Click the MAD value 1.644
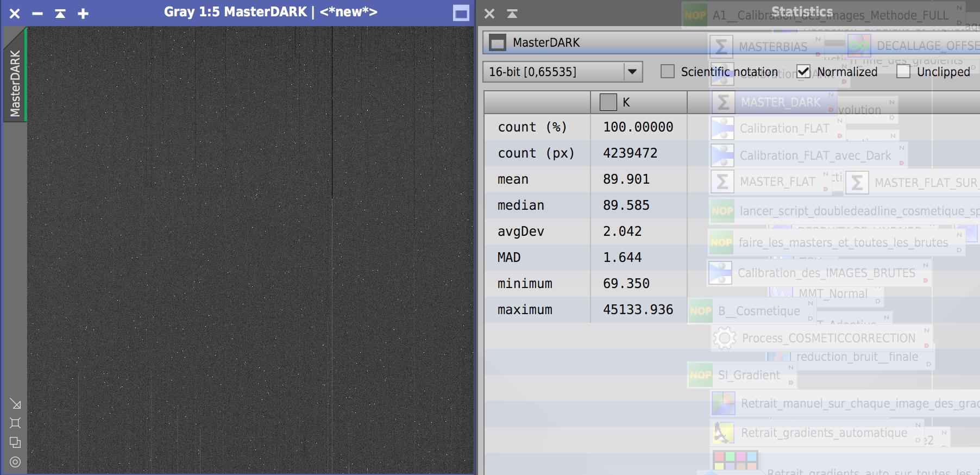The width and height of the screenshot is (980, 475). point(623,258)
